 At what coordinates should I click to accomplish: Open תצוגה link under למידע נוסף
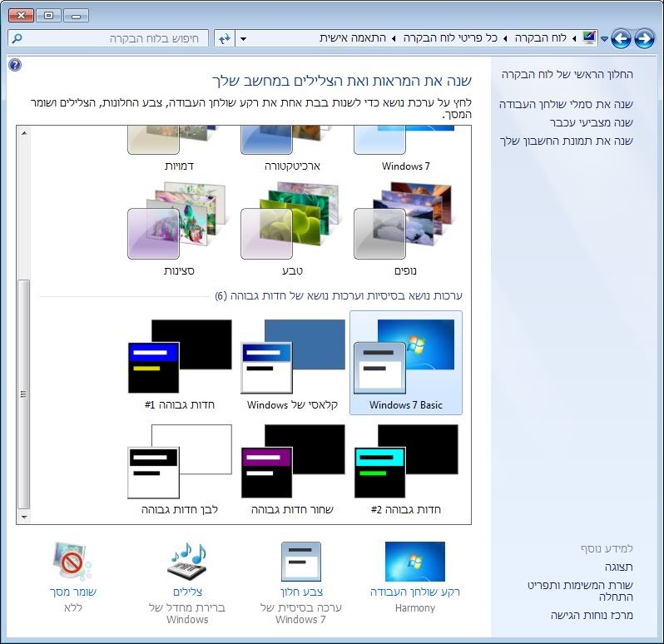tap(619, 567)
